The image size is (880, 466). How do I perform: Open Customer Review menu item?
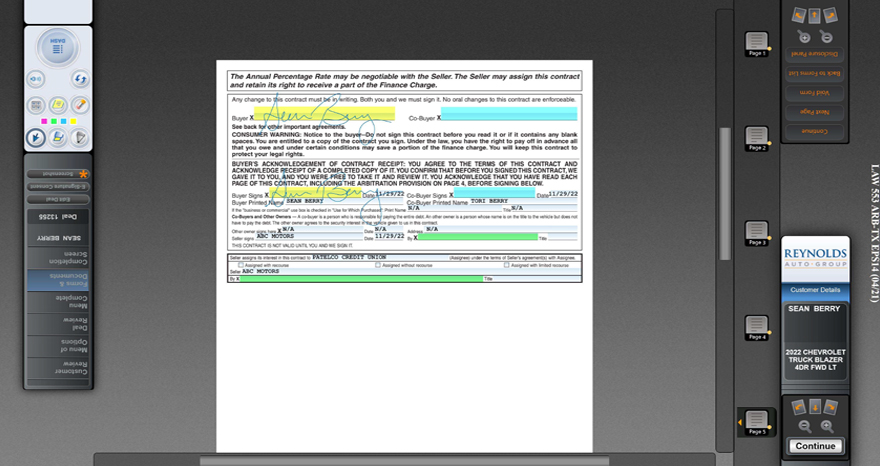(58, 368)
